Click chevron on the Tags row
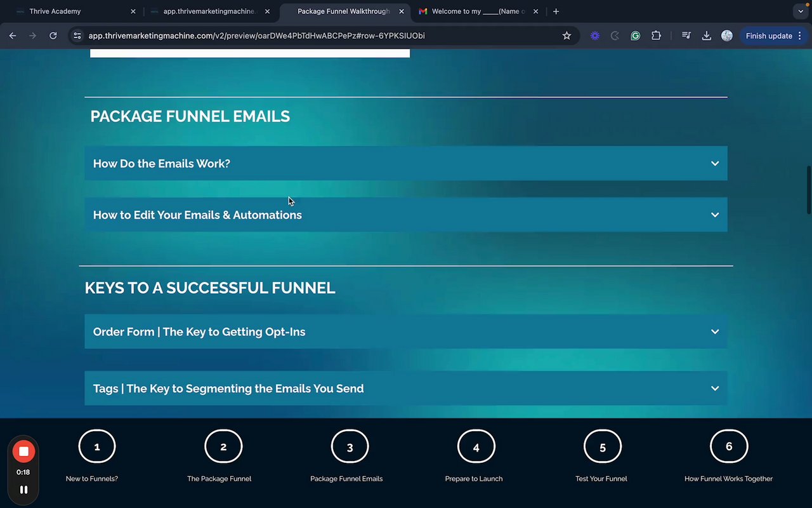812x508 pixels. pyautogui.click(x=715, y=389)
